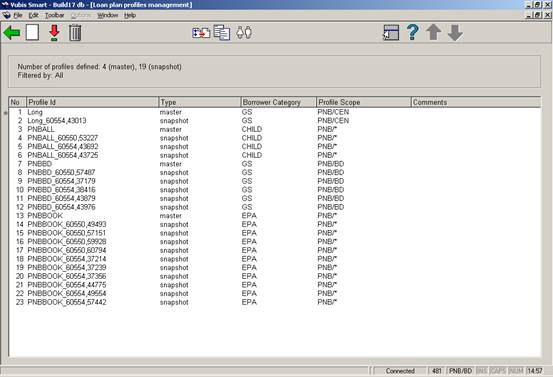Select profile PNBBD_60554,37179
The height and width of the screenshot is (377, 553).
[x=275, y=181]
